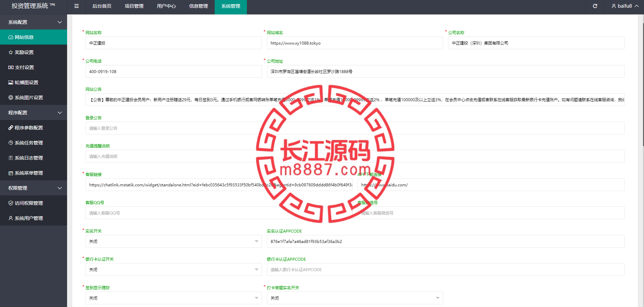
Task: Open 轮播图设置 in the sidebar
Action: tap(34, 82)
